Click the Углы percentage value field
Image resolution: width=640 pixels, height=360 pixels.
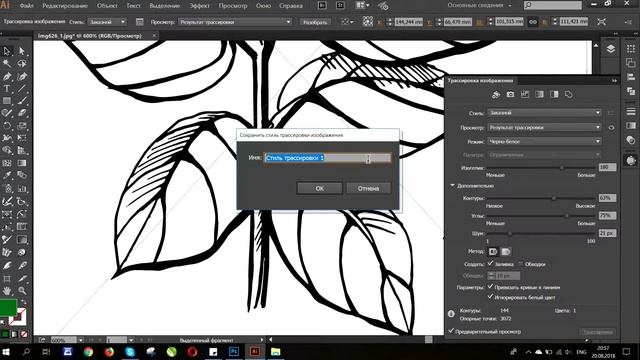tap(607, 216)
